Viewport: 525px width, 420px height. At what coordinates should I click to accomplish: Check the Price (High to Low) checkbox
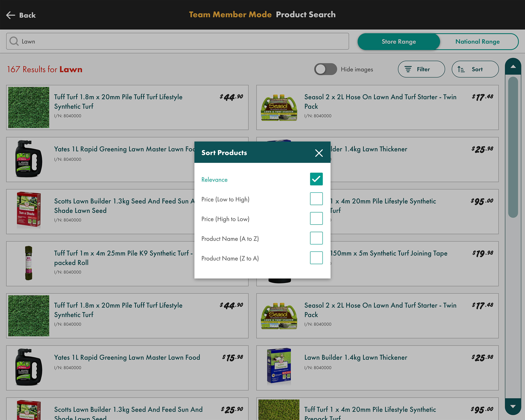[x=316, y=218]
